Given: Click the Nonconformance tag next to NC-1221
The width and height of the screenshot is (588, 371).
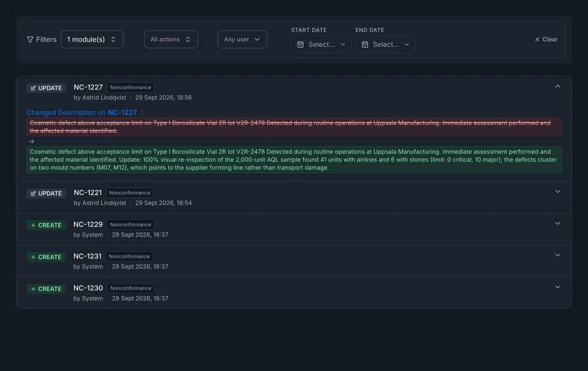Looking at the screenshot, I should coord(129,193).
